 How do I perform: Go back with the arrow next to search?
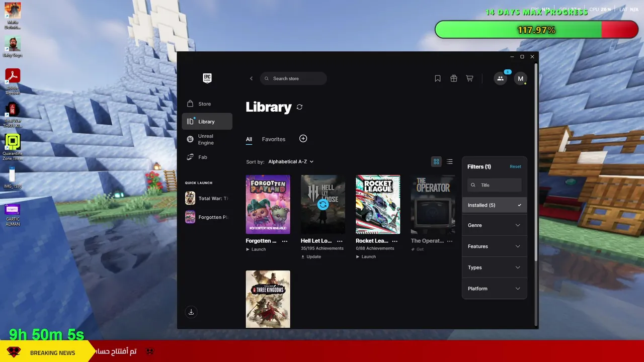[252, 78]
